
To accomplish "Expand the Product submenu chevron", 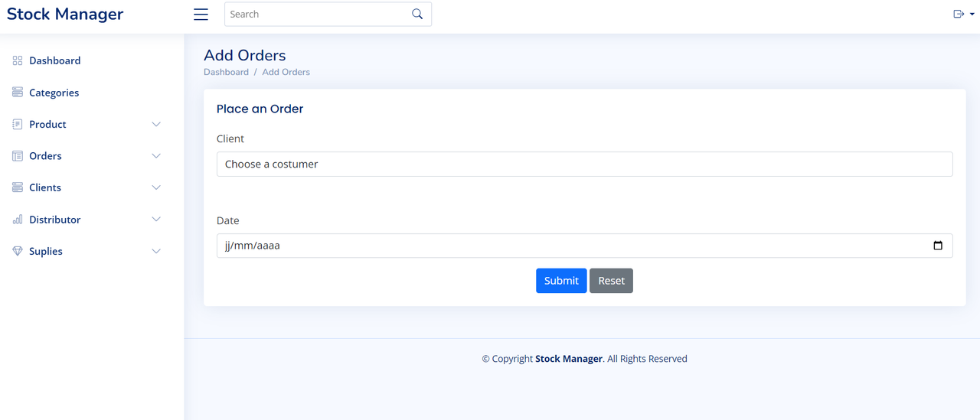I will coord(156,124).
